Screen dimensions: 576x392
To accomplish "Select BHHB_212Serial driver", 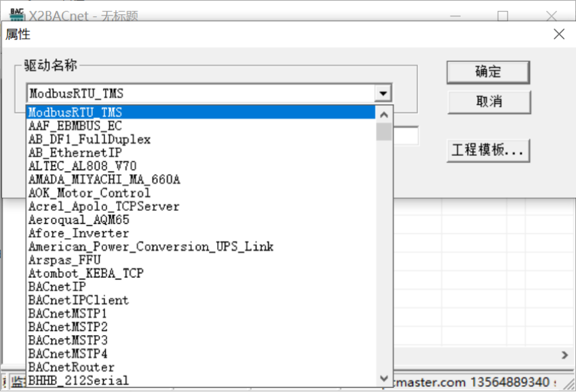I will [x=201, y=380].
